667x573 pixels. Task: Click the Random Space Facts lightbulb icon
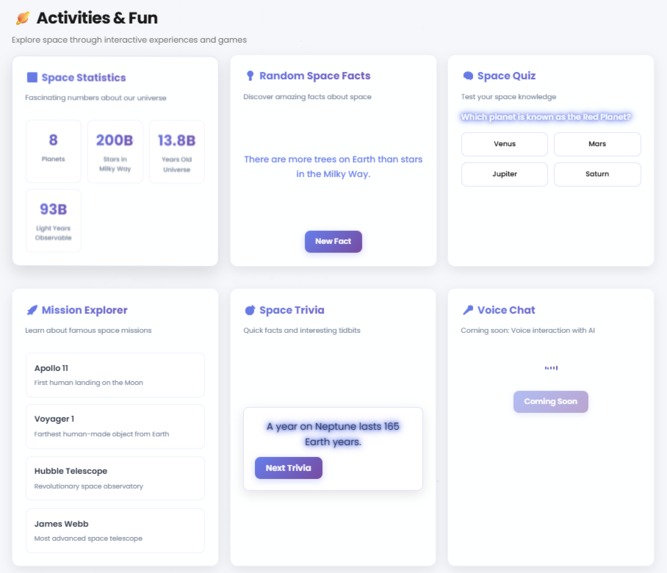tap(250, 76)
